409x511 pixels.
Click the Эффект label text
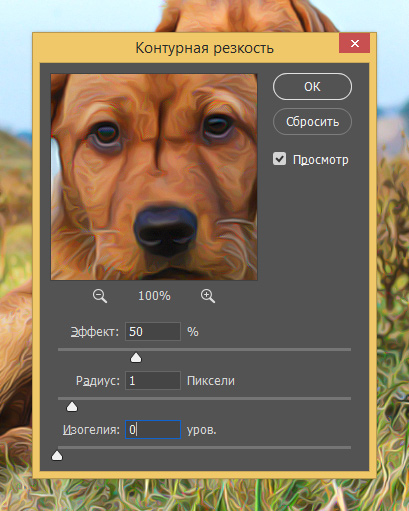[95, 332]
